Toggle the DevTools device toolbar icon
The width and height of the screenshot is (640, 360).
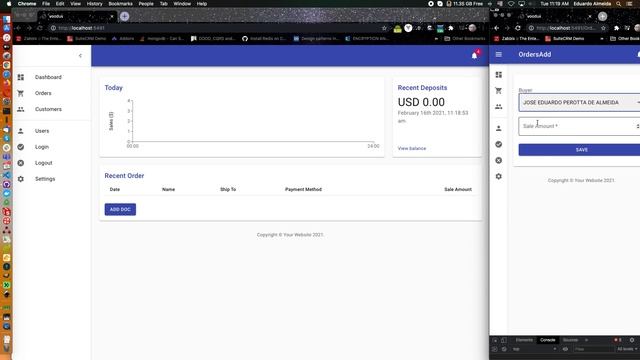pyautogui.click(x=504, y=340)
